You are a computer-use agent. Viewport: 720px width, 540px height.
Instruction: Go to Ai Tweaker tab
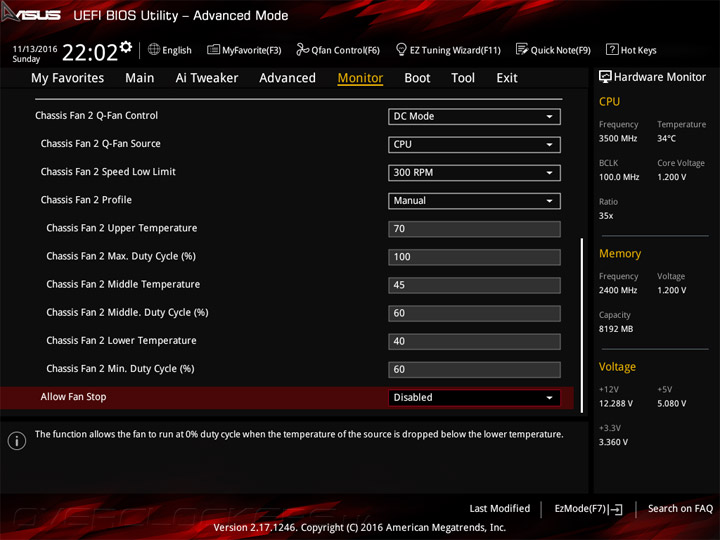point(207,78)
